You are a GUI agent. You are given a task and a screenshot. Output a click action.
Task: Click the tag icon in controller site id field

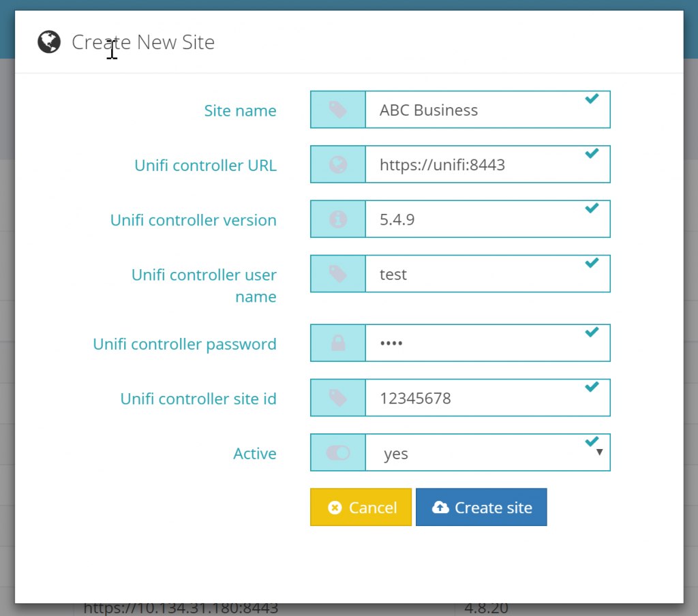(338, 397)
